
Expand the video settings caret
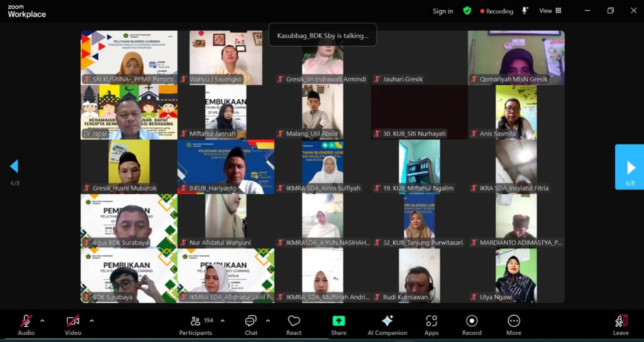(x=92, y=321)
